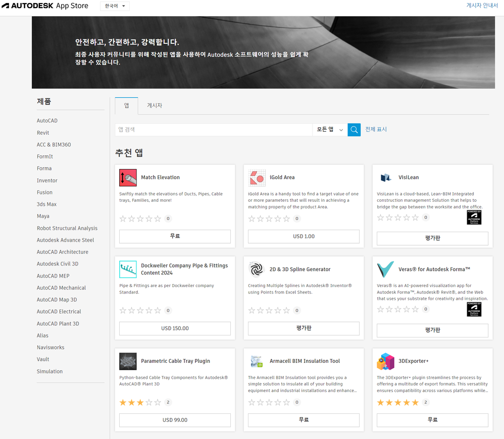Click the 무료 button for Match Elevation
The height and width of the screenshot is (439, 504).
[175, 236]
